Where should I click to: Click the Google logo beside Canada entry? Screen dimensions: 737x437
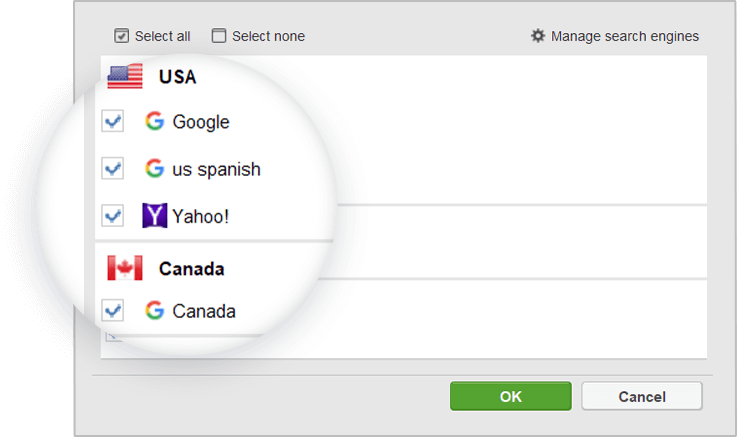click(155, 311)
